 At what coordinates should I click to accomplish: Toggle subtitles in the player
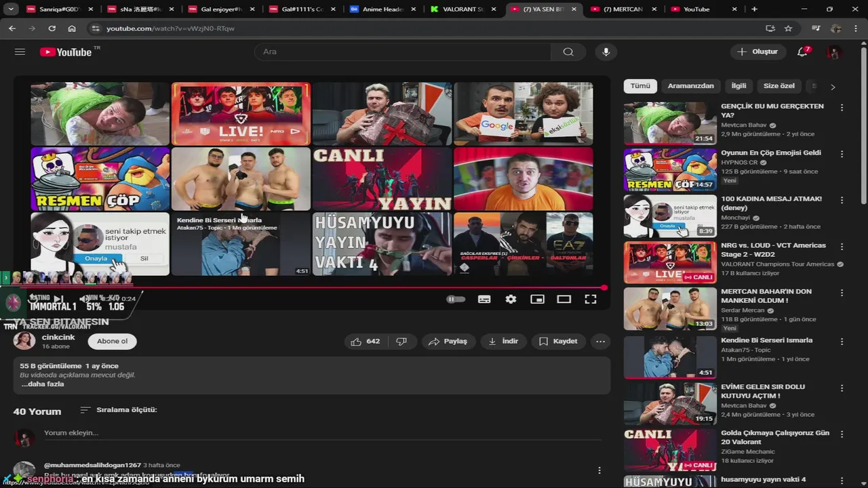coord(484,299)
